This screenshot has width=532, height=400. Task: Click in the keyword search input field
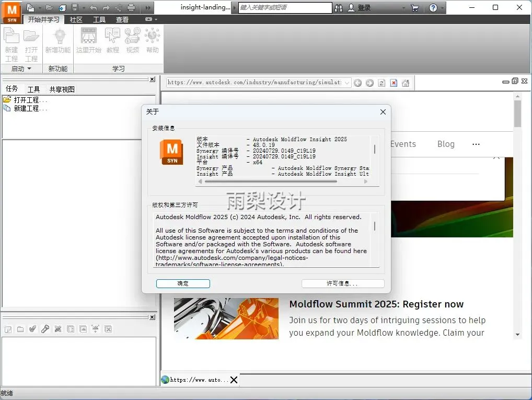[x=285, y=7]
